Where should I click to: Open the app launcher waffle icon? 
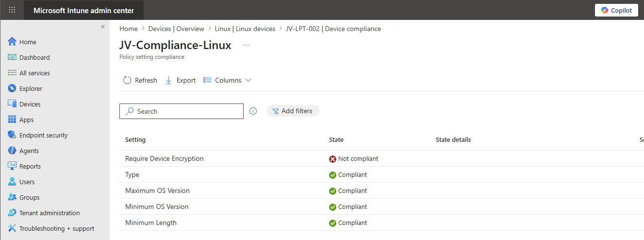point(12,10)
